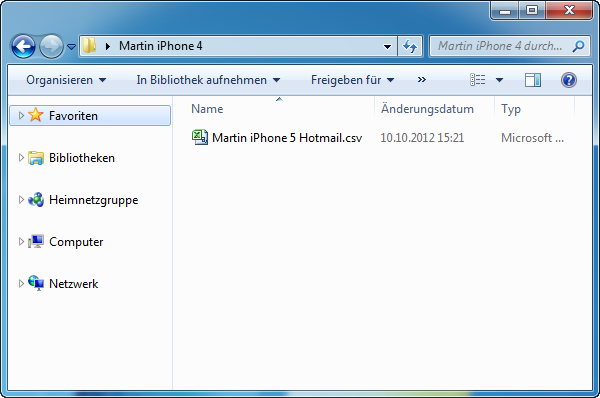Image resolution: width=600 pixels, height=398 pixels.
Task: Minimize the Explorer window
Action: click(x=504, y=11)
